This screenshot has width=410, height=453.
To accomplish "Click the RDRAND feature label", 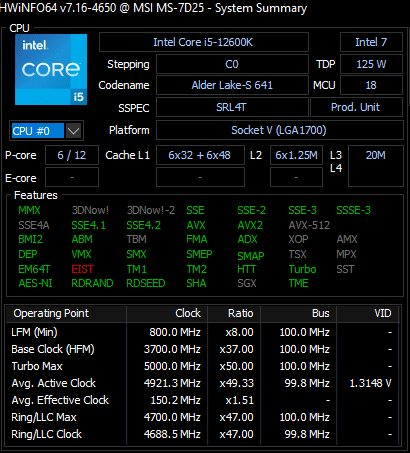I will tap(92, 283).
